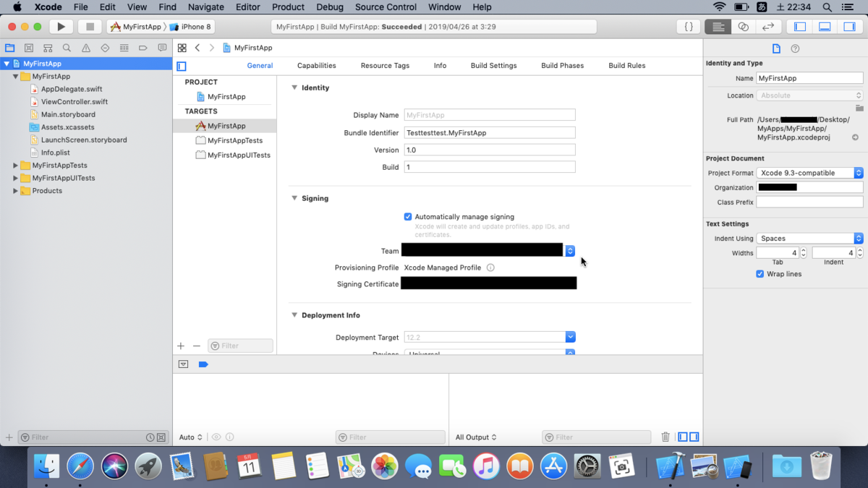Toggle the debug area breakpoints indicator
This screenshot has height=488, width=868.
coord(203,364)
